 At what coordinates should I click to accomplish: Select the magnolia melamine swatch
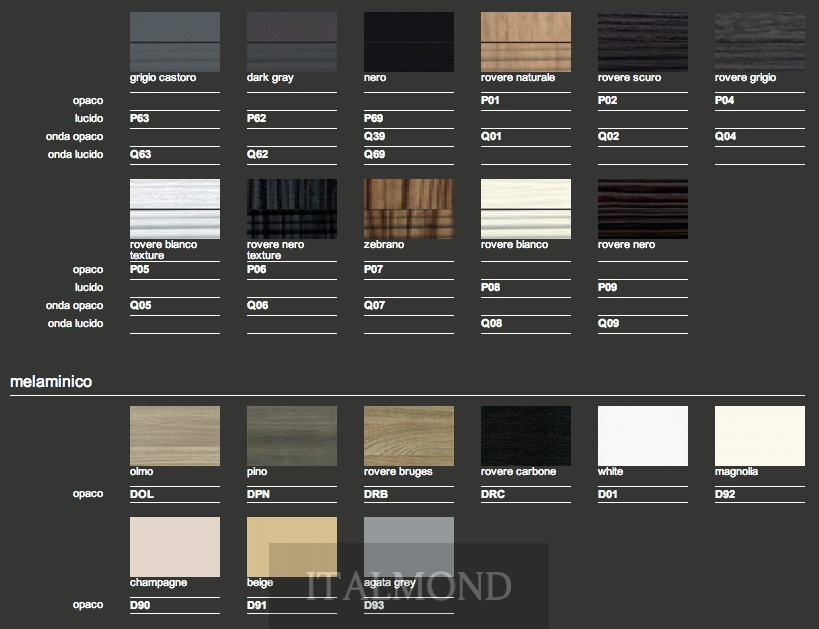pyautogui.click(x=759, y=436)
